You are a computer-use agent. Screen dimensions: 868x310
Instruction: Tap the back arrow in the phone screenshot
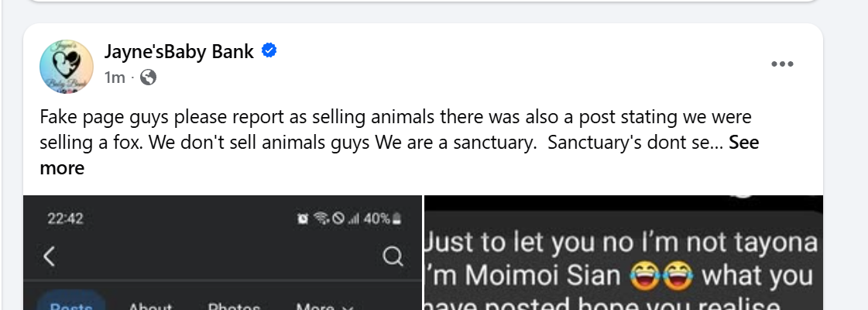coord(49,257)
